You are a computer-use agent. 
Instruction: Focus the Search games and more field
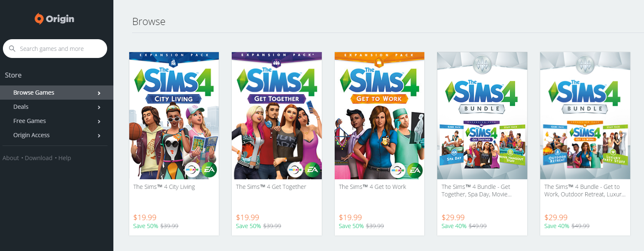pos(55,49)
